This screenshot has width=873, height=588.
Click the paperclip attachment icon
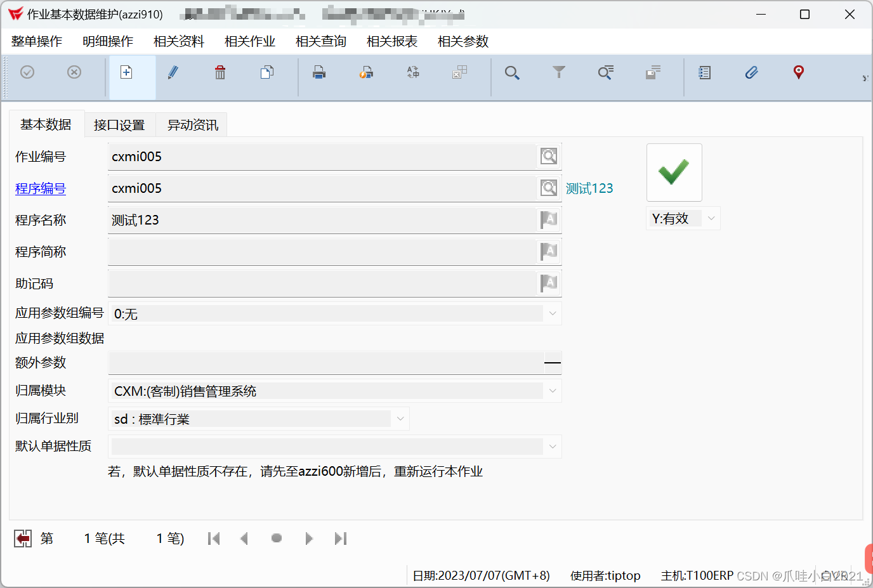tap(752, 72)
